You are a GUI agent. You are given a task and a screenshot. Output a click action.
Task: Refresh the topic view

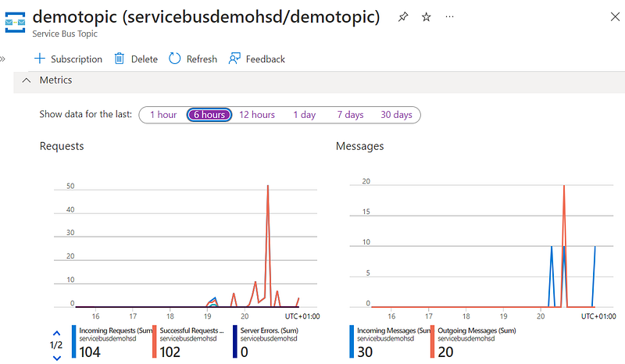coord(193,59)
